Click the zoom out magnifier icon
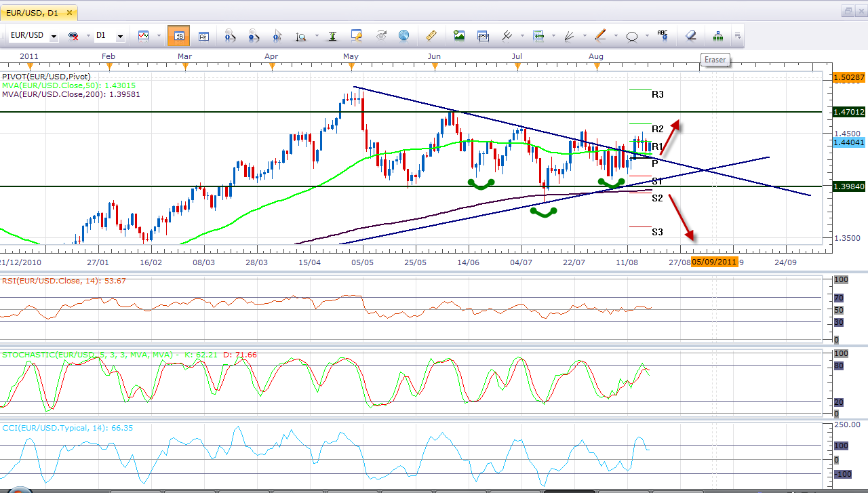This screenshot has width=868, height=493. 254,35
